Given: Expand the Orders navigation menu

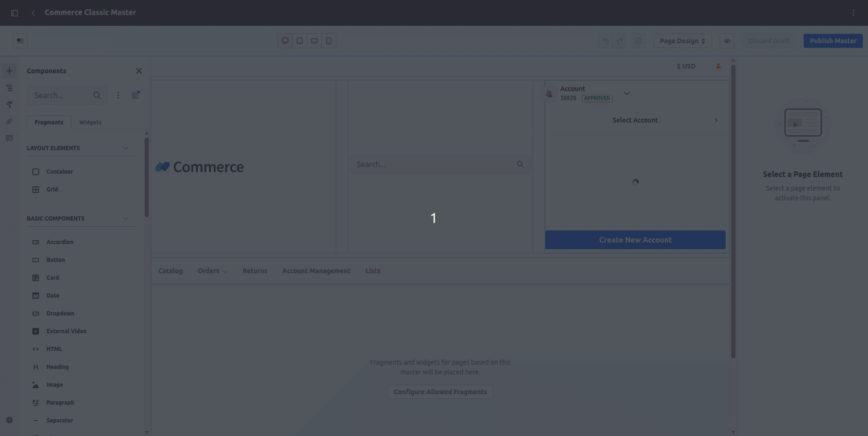Looking at the screenshot, I should pyautogui.click(x=212, y=271).
